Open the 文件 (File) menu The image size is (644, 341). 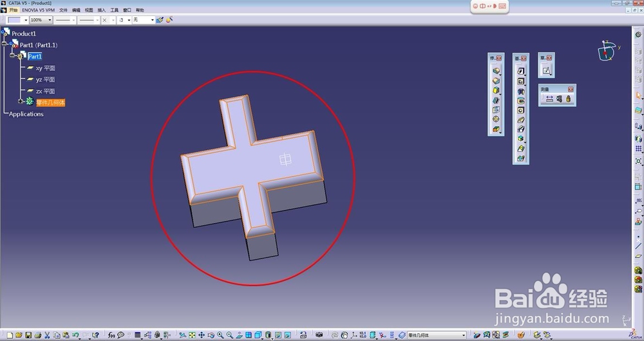coord(63,10)
